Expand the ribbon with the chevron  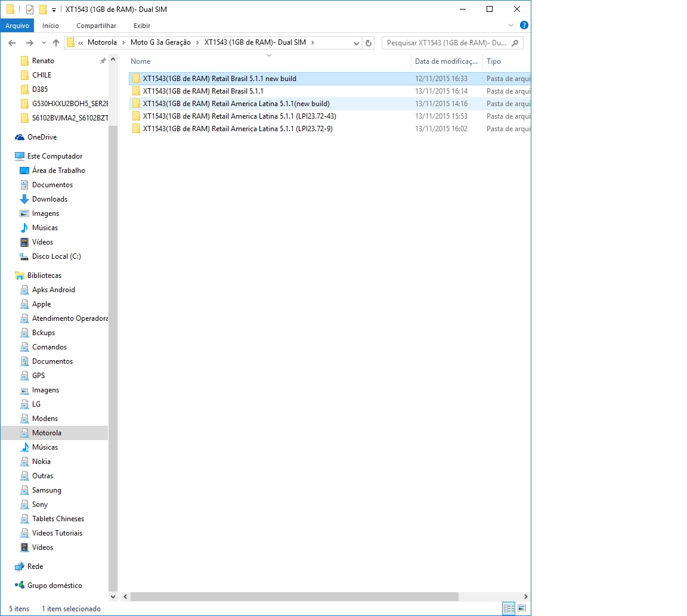point(511,26)
